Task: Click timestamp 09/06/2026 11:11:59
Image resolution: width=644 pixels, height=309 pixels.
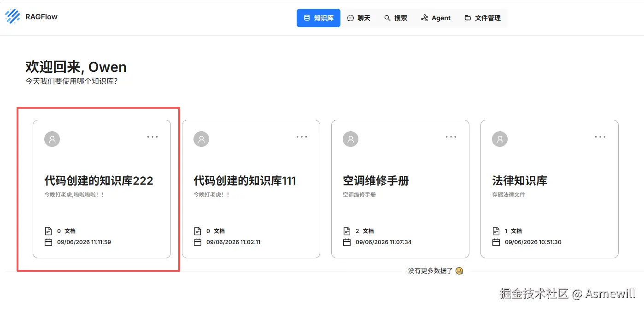Action: point(84,242)
